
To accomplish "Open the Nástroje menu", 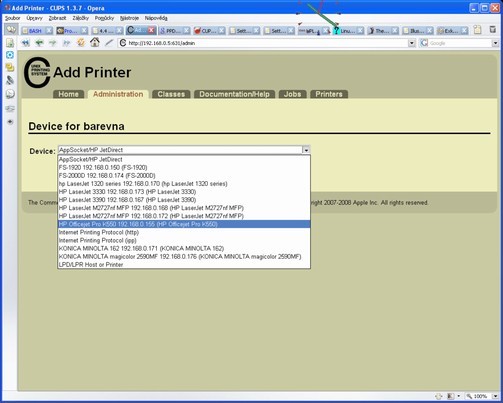I will coord(129,18).
